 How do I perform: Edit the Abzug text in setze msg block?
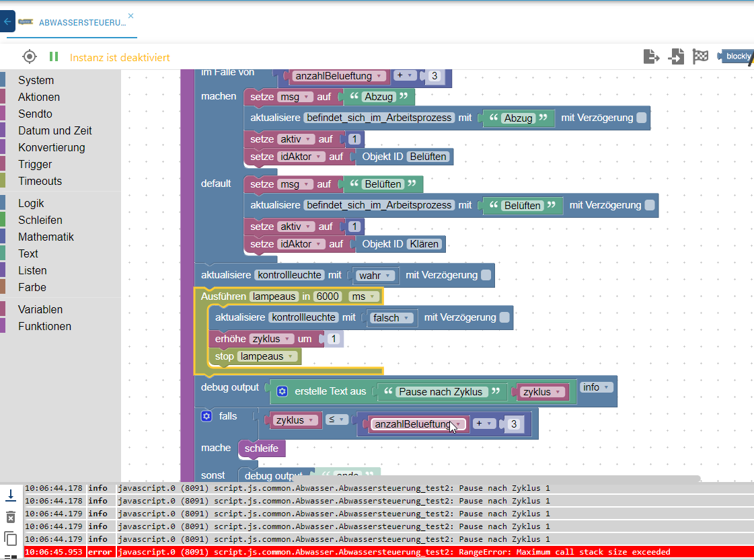379,97
